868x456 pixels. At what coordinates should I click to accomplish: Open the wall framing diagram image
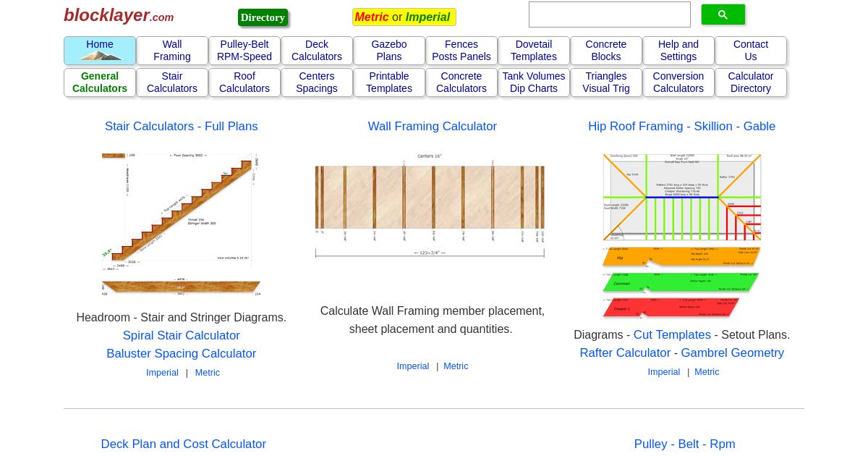[x=430, y=206]
